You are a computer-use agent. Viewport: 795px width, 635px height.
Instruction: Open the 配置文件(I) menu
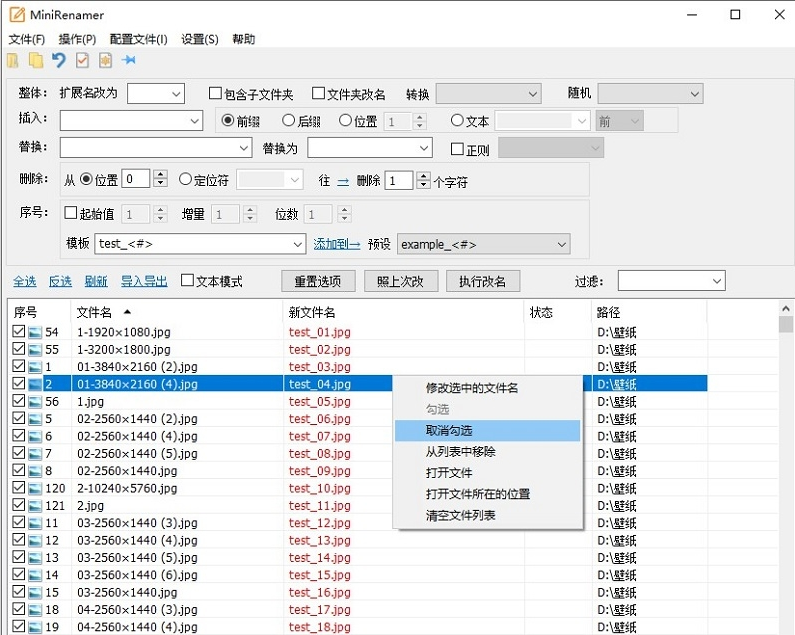coord(138,40)
